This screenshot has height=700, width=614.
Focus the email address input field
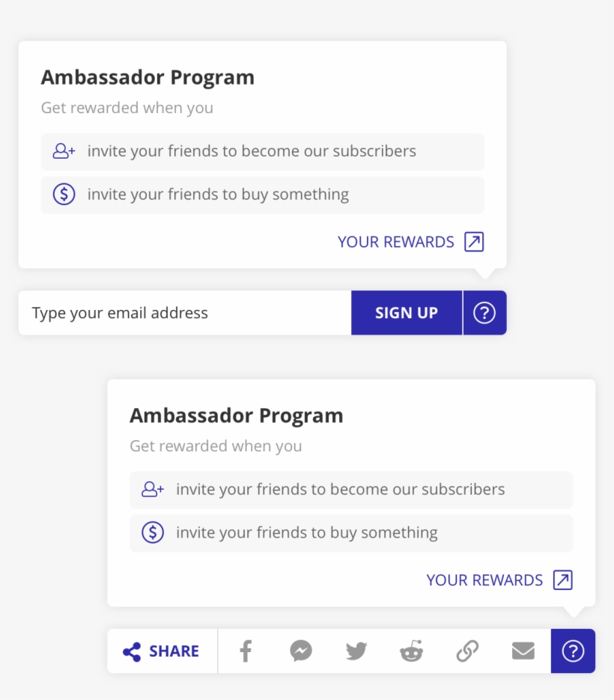[184, 313]
